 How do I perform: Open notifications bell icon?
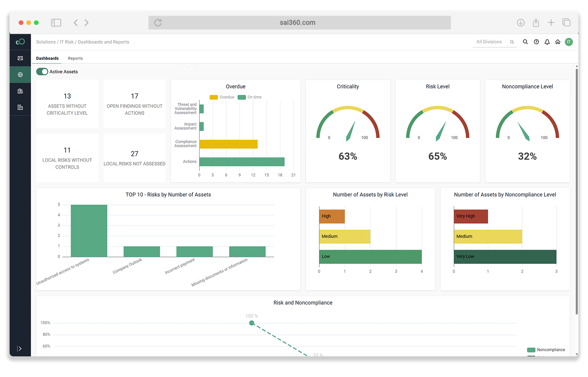[547, 42]
